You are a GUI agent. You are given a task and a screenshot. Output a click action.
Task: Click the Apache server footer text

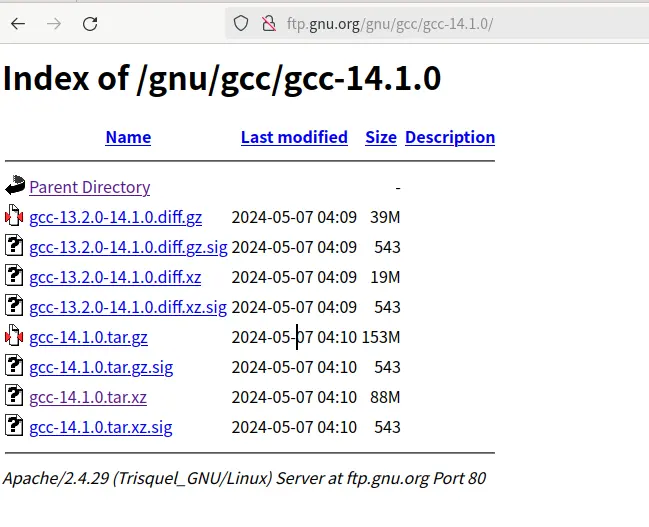[244, 478]
